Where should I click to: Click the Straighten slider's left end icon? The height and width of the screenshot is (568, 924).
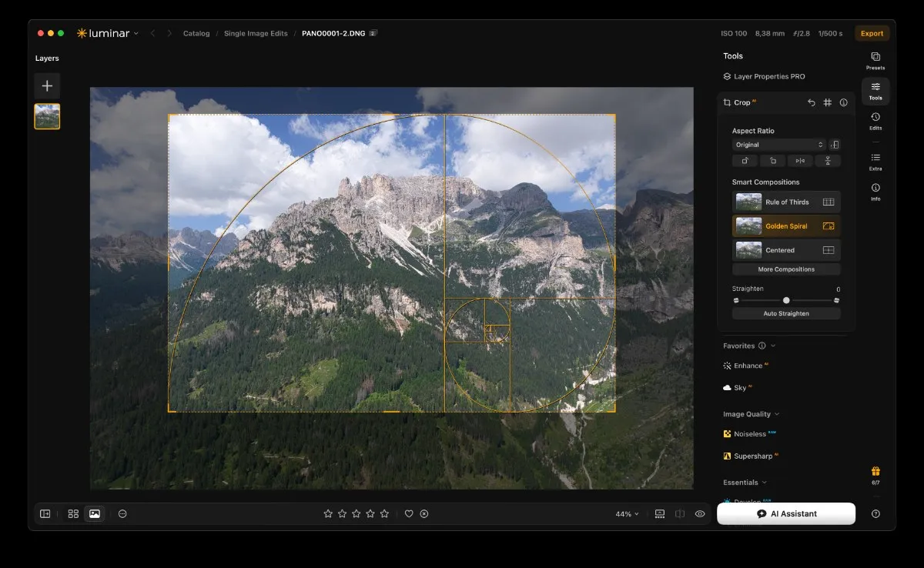tap(736, 300)
